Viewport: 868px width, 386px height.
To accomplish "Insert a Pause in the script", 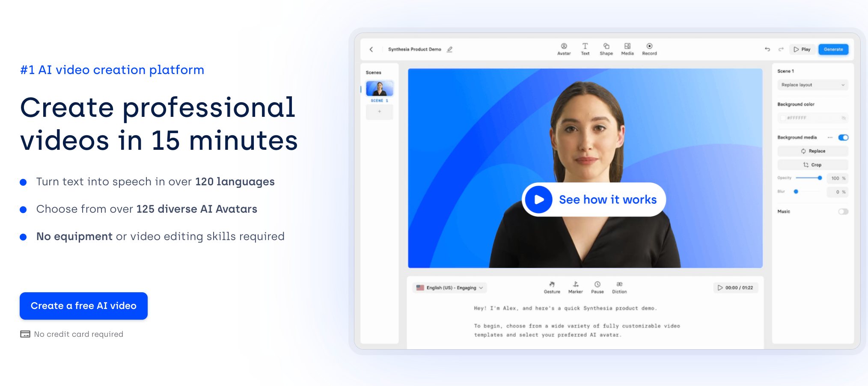I will tap(597, 288).
